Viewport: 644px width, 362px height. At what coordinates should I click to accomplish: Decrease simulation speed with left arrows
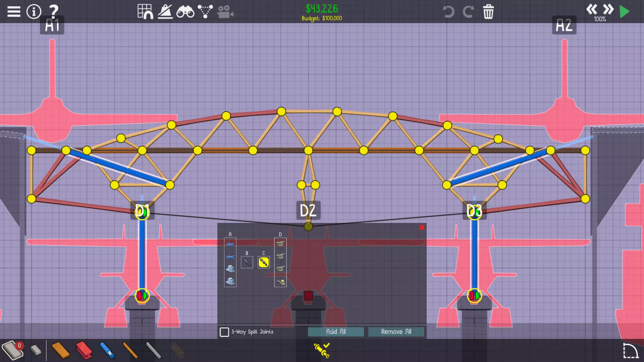(x=592, y=9)
